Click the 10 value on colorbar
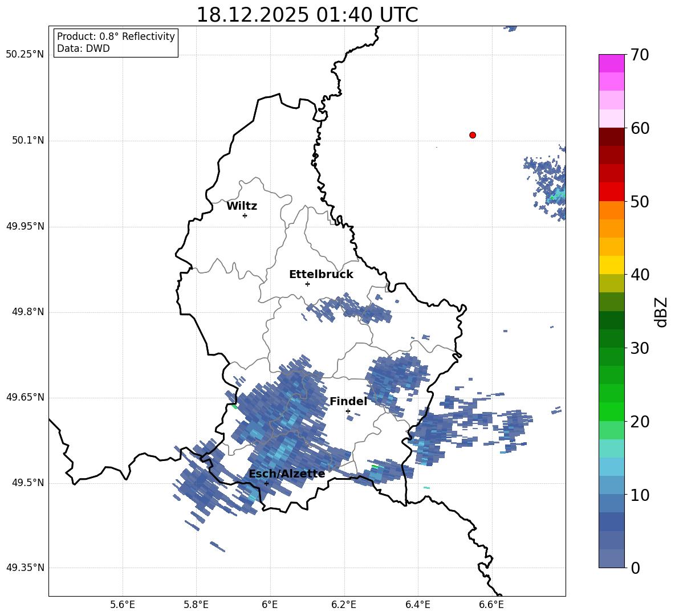This screenshot has height=616, width=675. [x=639, y=495]
